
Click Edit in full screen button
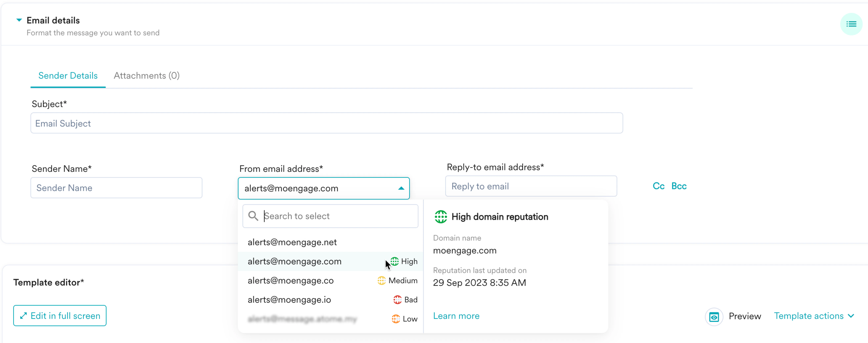pyautogui.click(x=60, y=316)
